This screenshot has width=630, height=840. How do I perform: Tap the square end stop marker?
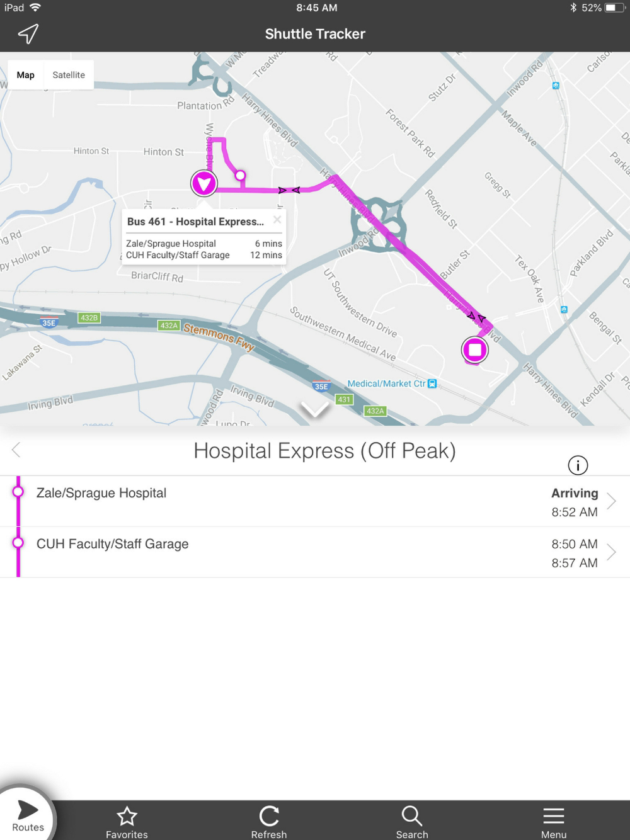point(475,349)
